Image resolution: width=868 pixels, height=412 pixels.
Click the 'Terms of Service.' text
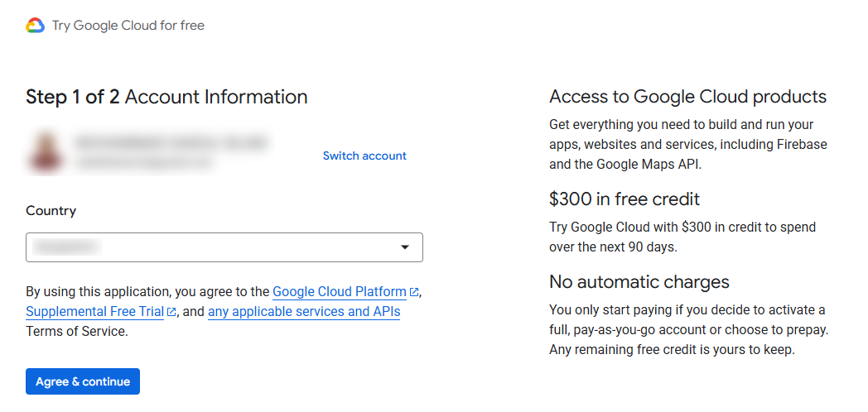coord(77,332)
